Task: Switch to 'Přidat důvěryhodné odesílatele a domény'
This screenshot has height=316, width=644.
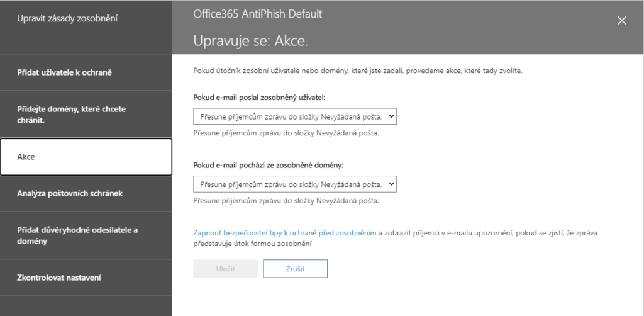Action: click(x=86, y=235)
